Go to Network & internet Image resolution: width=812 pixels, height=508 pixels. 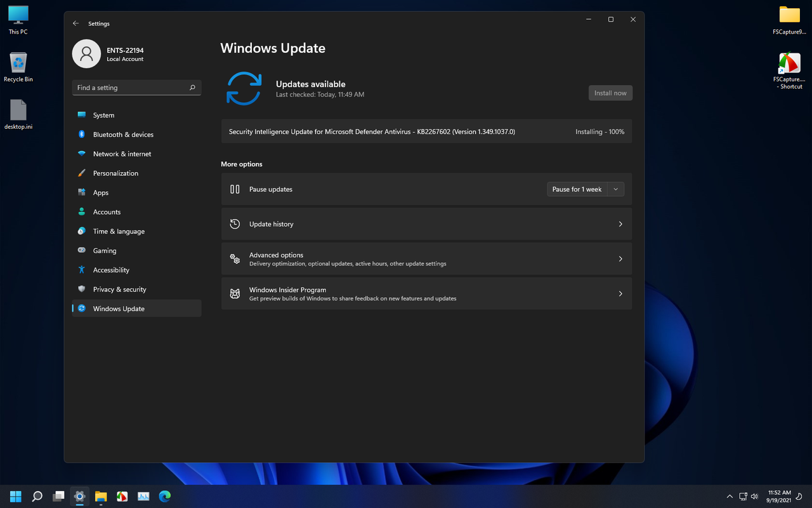point(136,154)
